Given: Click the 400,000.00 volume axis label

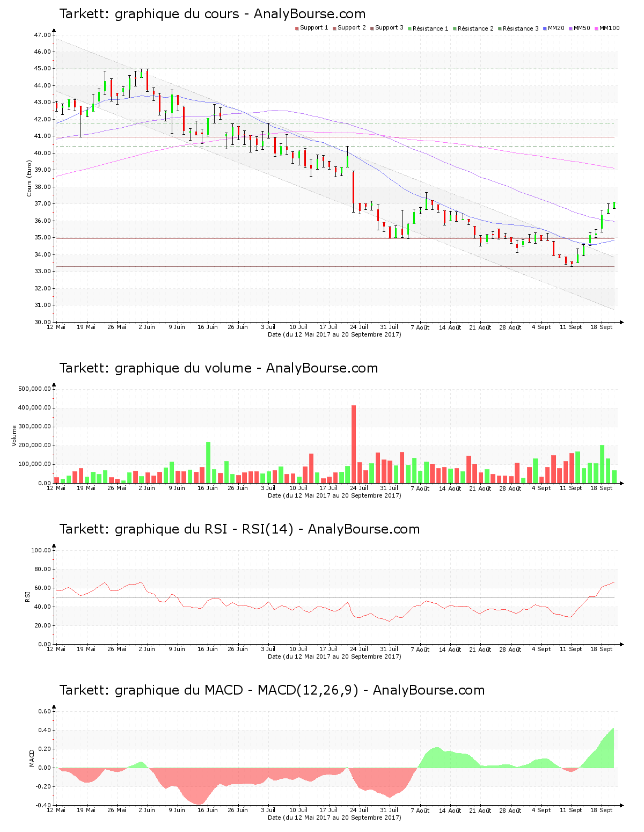Looking at the screenshot, I should (34, 407).
